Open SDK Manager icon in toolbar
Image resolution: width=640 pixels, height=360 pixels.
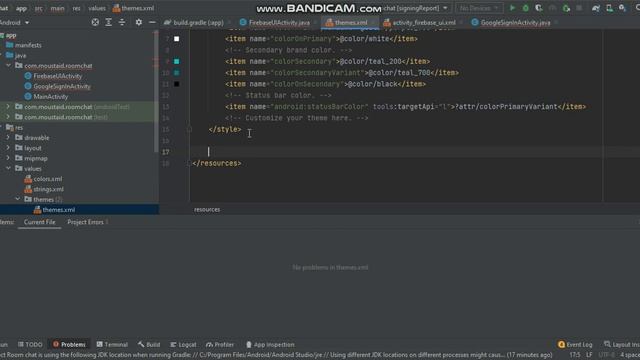click(622, 8)
